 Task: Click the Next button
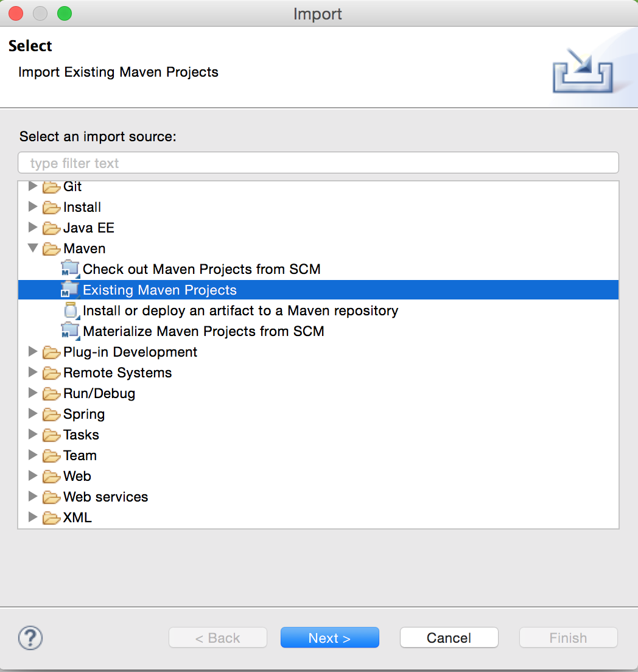point(329,637)
